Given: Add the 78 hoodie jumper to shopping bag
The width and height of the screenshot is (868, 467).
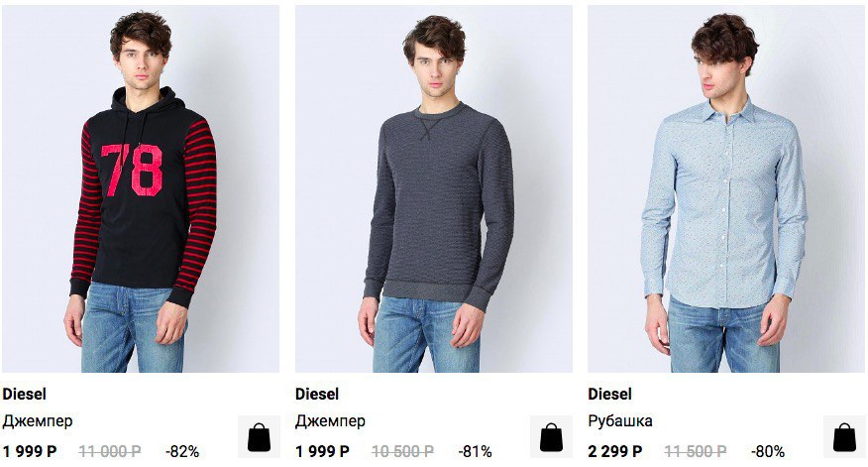Looking at the screenshot, I should [259, 436].
